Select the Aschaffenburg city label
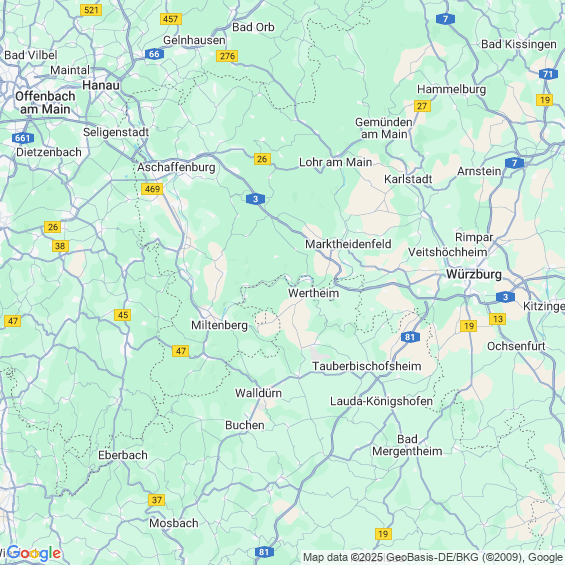Image resolution: width=565 pixels, height=565 pixels. coord(176,168)
